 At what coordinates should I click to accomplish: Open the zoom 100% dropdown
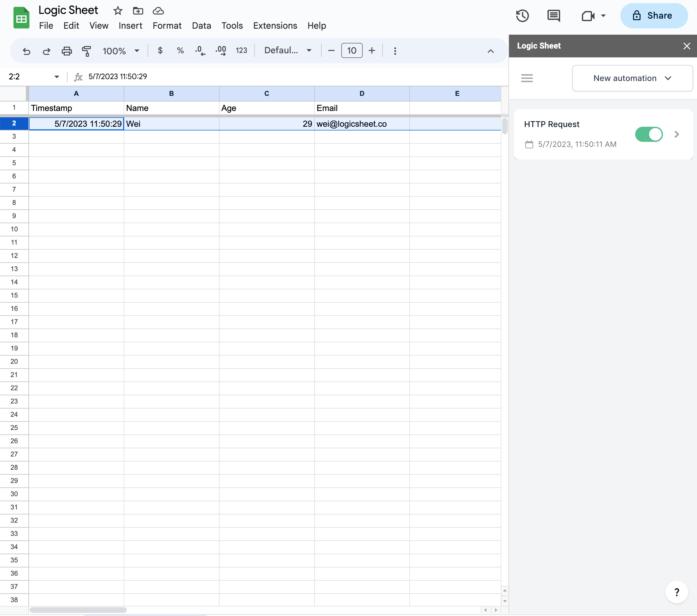pyautogui.click(x=121, y=51)
